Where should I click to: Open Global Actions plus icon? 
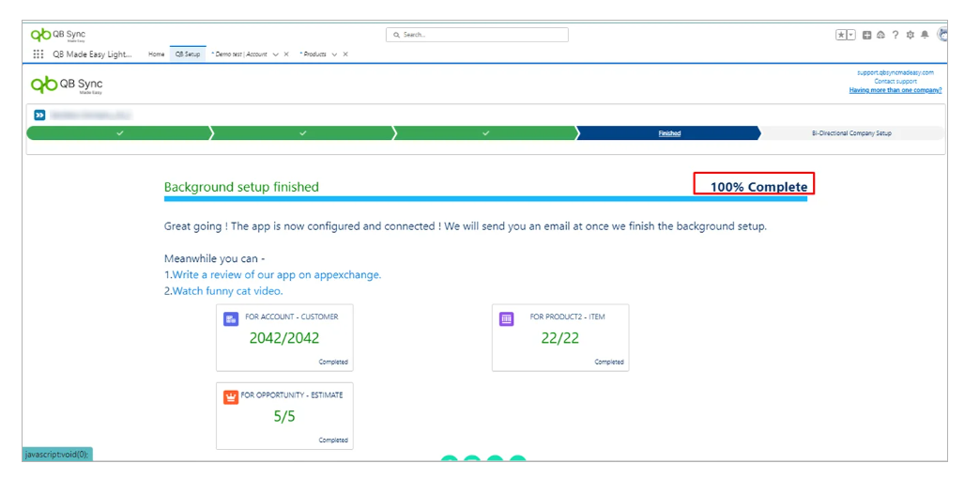coord(866,35)
